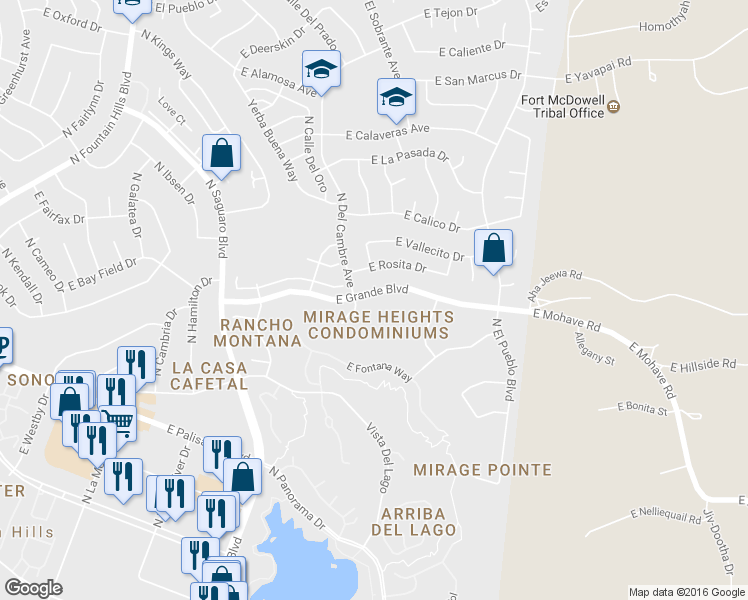
Task: Click the N Del Cambre Ave label
Action: [x=344, y=240]
